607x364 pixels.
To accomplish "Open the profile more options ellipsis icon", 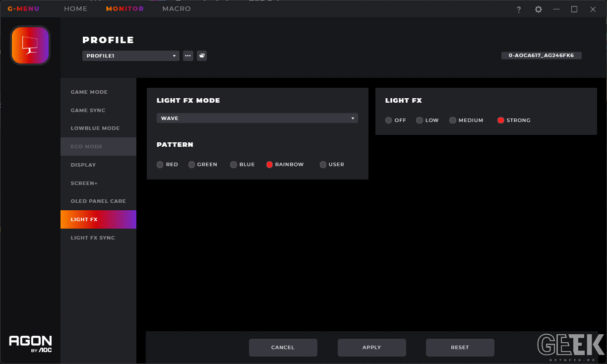I will click(188, 56).
